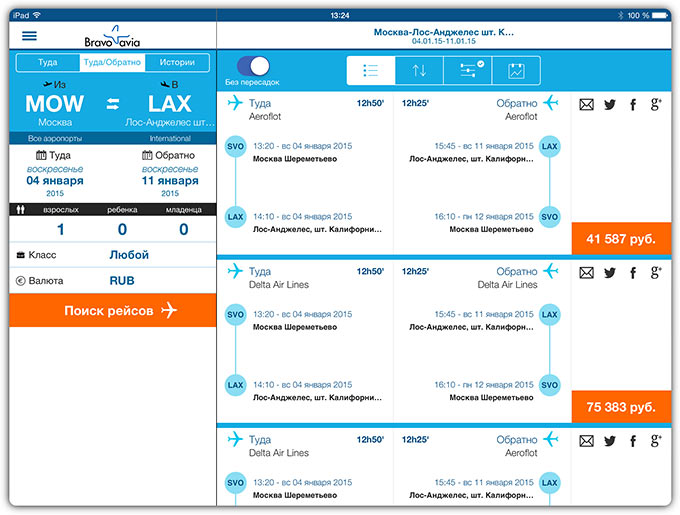Viewport: 680px width, 515px height.
Task: Share 41 587 руб. flight on Google+
Action: point(656,104)
